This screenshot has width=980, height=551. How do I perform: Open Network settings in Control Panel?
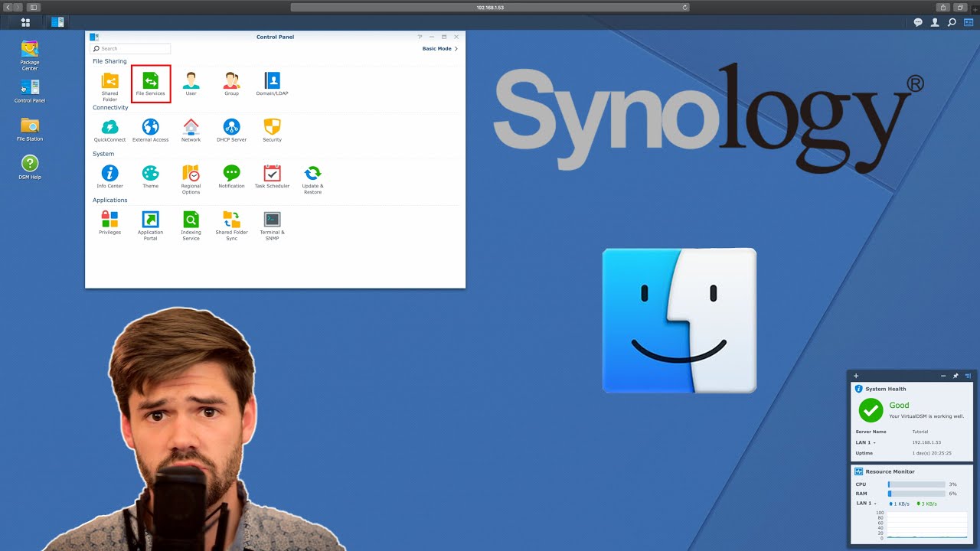(191, 130)
